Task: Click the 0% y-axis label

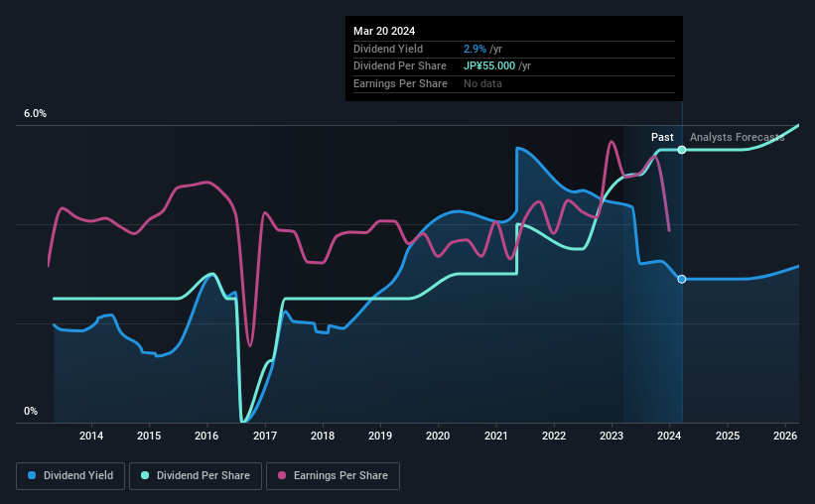Action: click(31, 411)
